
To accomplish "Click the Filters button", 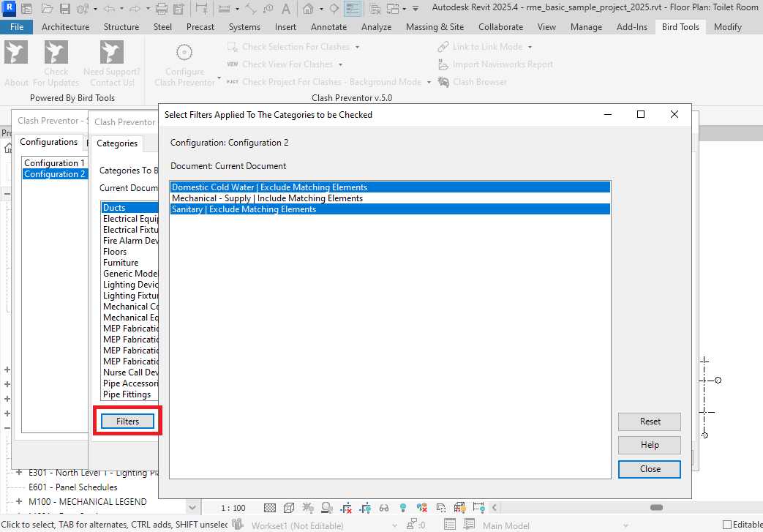I will click(127, 421).
